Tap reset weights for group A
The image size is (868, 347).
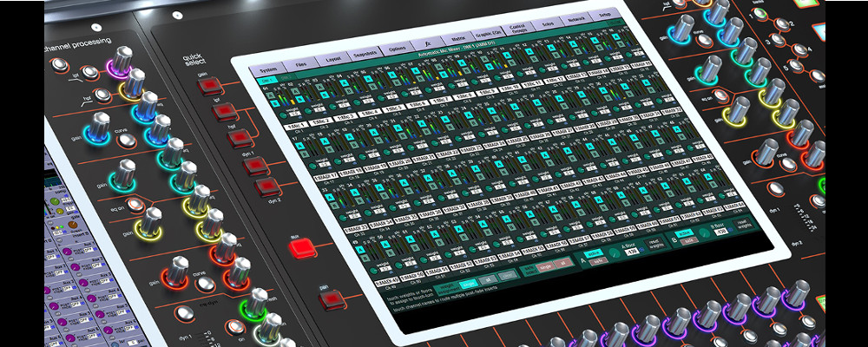654,243
